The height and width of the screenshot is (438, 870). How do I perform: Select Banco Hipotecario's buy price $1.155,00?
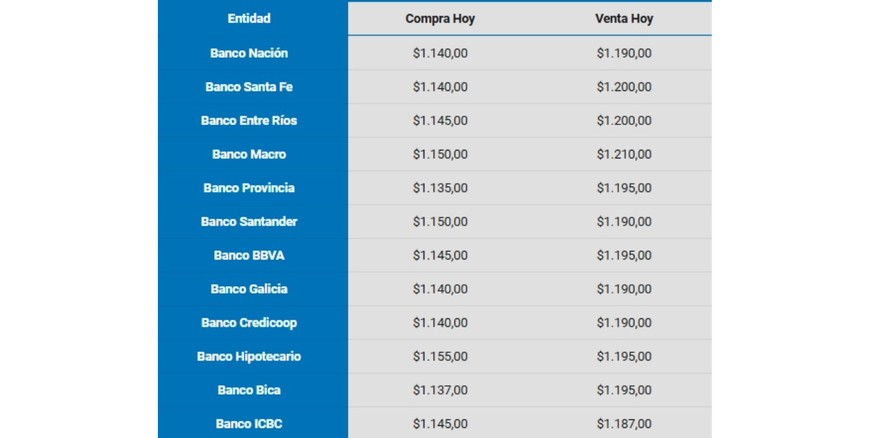439,357
